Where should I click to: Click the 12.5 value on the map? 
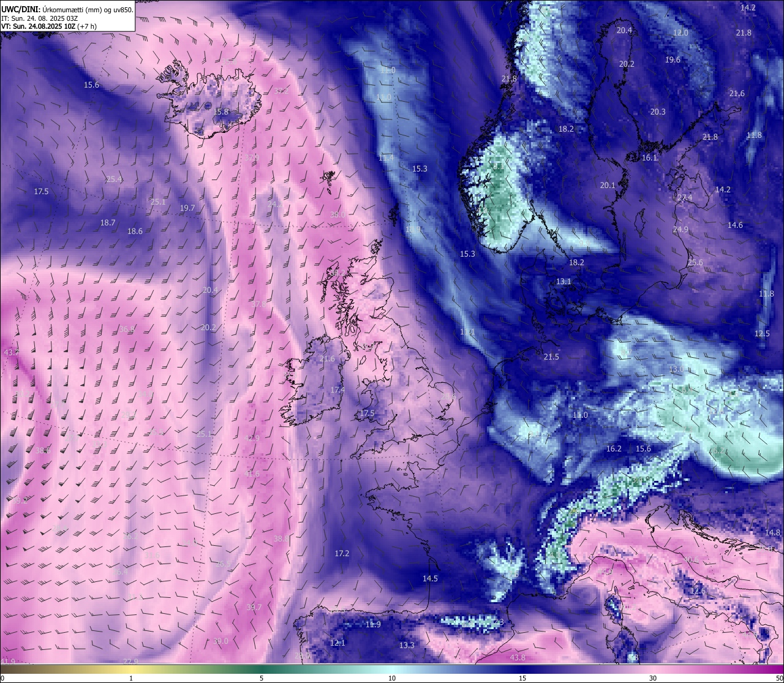pos(762,334)
